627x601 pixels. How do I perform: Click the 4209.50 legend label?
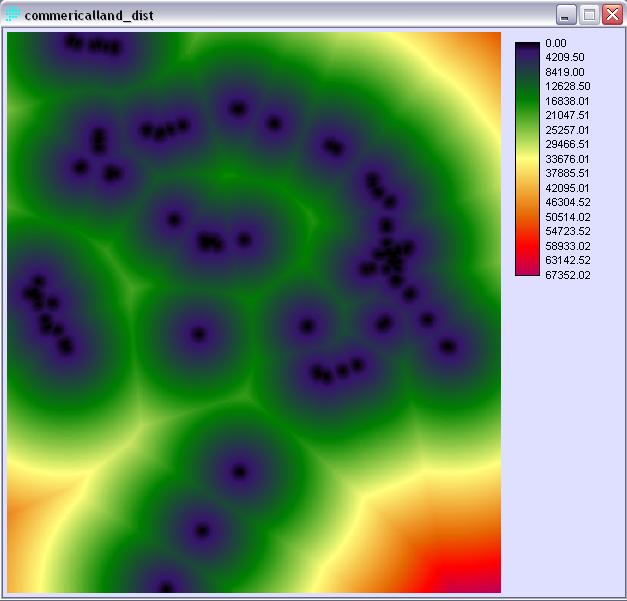pyautogui.click(x=565, y=57)
